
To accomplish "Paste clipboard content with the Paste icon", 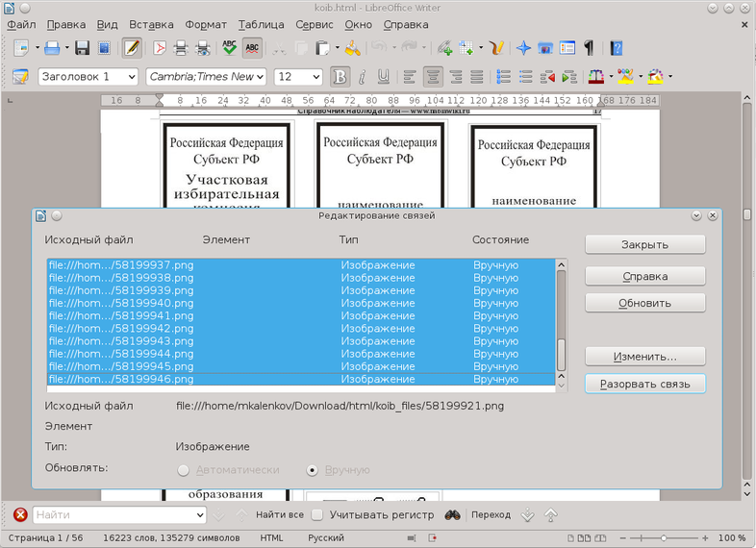I will [322, 48].
